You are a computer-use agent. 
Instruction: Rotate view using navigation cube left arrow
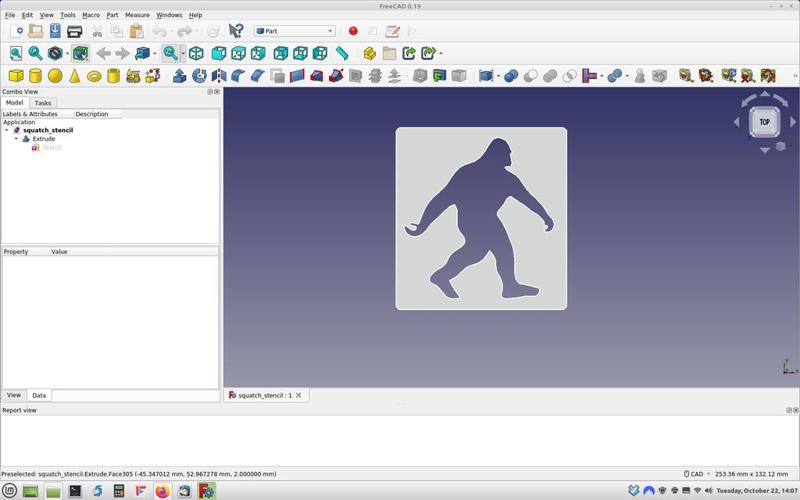point(736,122)
